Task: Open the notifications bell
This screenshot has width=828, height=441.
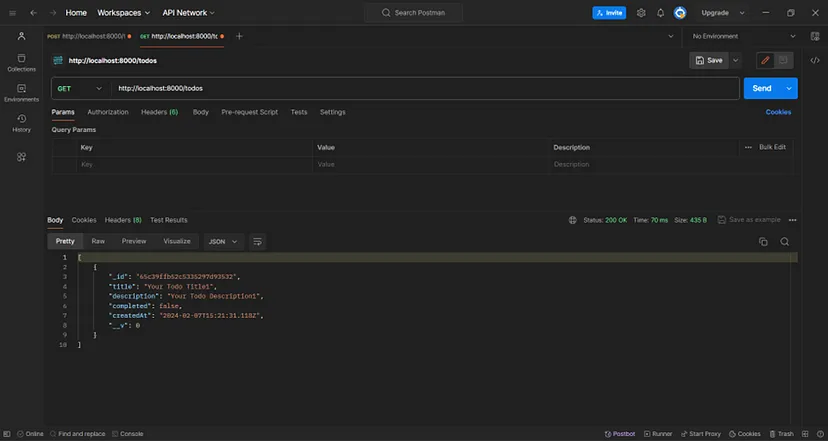Action: tap(661, 13)
